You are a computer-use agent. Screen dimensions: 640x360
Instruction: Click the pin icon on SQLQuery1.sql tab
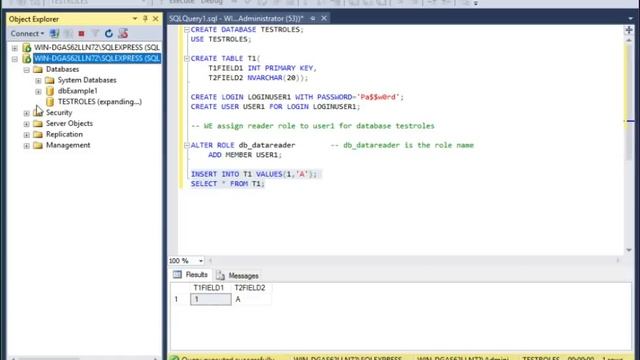pyautogui.click(x=313, y=18)
